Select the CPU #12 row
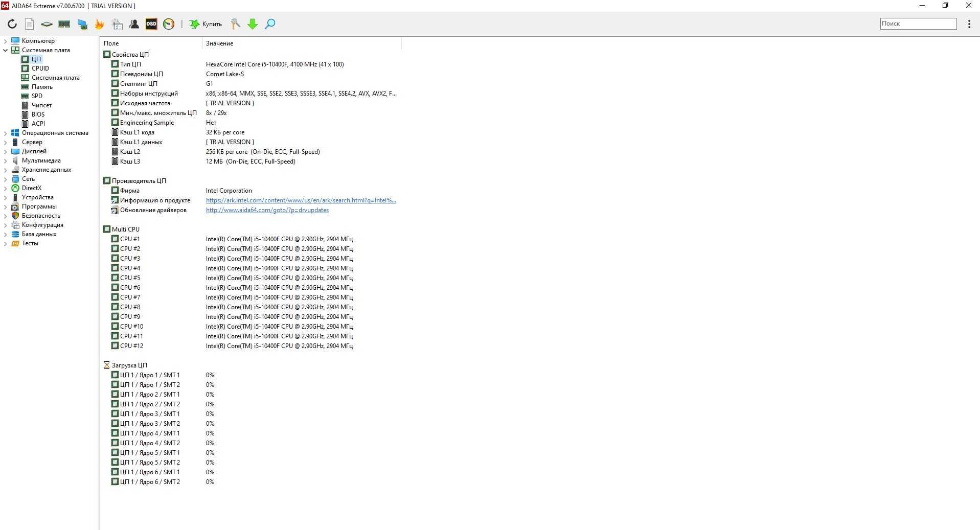The image size is (980, 530). pyautogui.click(x=250, y=346)
